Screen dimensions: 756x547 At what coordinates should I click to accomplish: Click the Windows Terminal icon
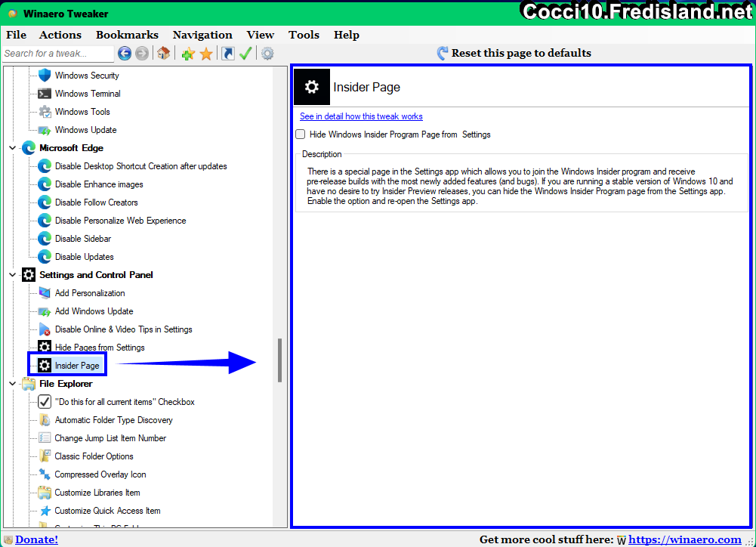[45, 94]
